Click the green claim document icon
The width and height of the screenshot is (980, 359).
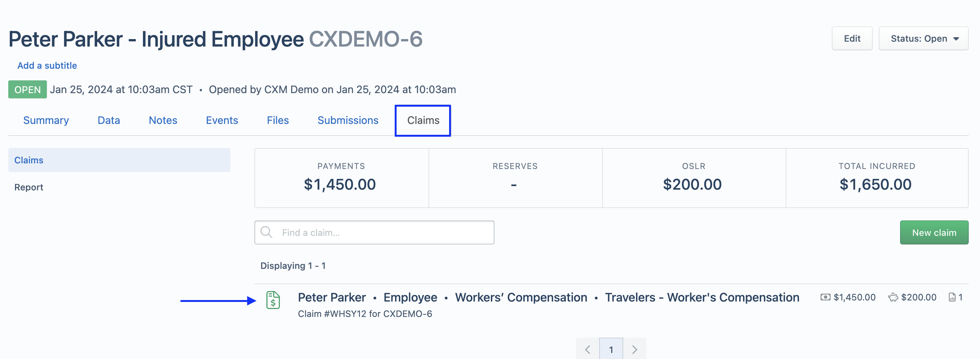click(273, 300)
